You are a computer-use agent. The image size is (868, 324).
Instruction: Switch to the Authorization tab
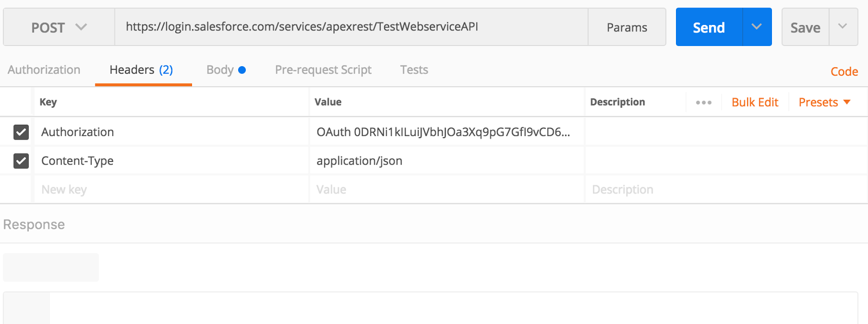44,70
